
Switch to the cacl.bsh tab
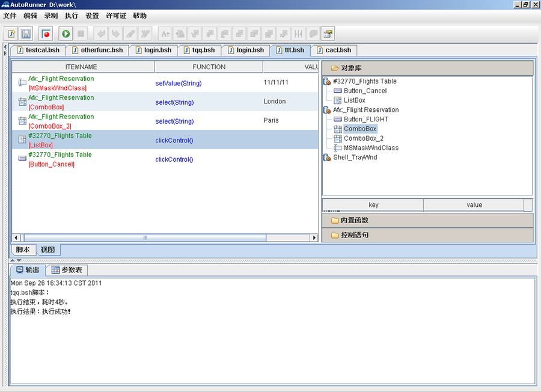[334, 50]
